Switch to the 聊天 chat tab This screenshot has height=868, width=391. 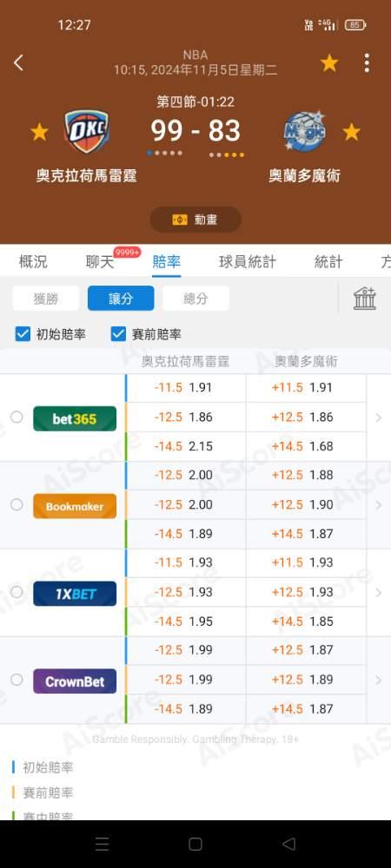100,261
